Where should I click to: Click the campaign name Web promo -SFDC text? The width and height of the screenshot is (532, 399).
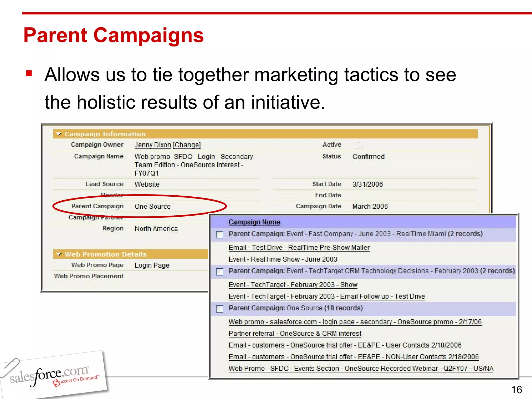click(x=196, y=165)
